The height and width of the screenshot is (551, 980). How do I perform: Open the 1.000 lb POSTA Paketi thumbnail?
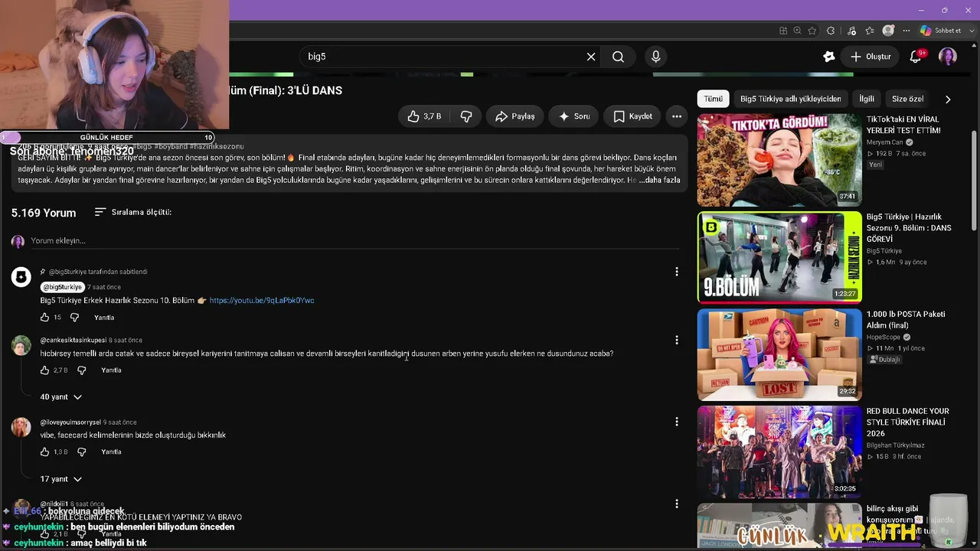pos(779,354)
